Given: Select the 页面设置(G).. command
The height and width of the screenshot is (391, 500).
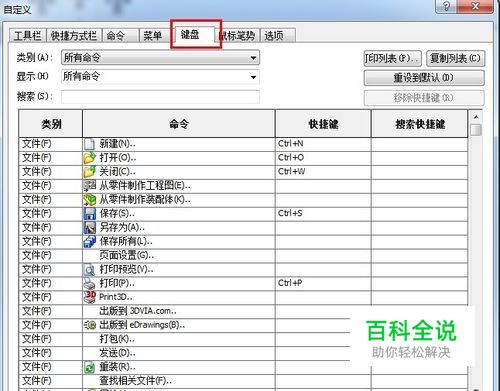Looking at the screenshot, I should (127, 256).
